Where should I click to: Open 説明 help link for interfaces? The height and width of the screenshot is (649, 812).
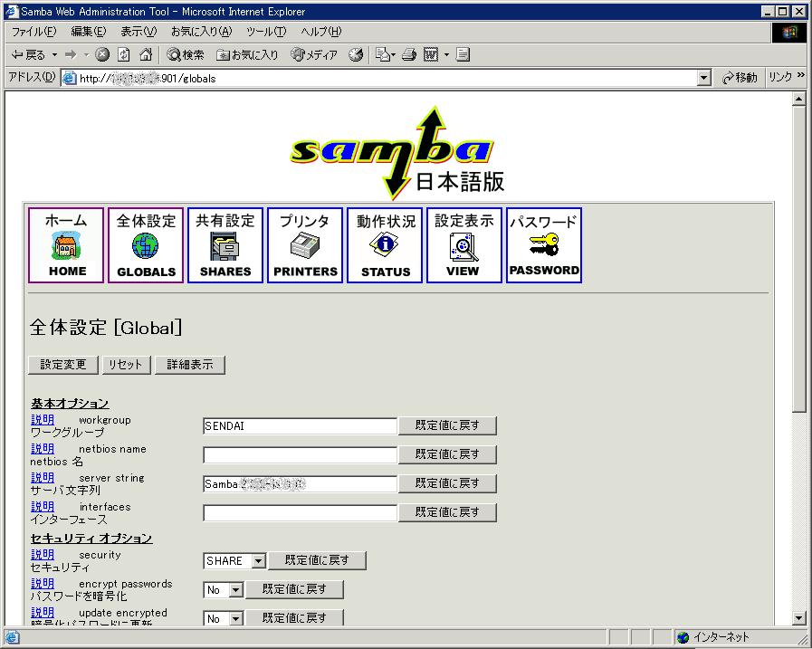click(x=43, y=507)
